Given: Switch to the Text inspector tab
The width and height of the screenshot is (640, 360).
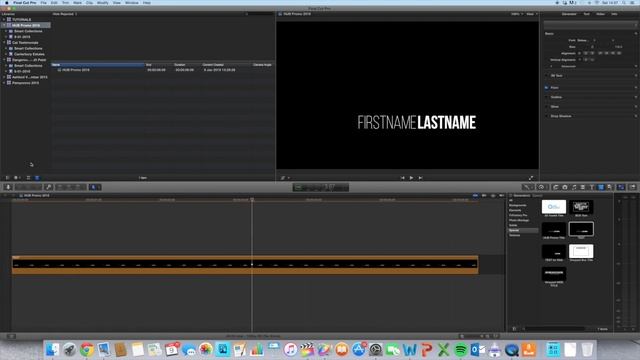Looking at the screenshot, I should (587, 14).
